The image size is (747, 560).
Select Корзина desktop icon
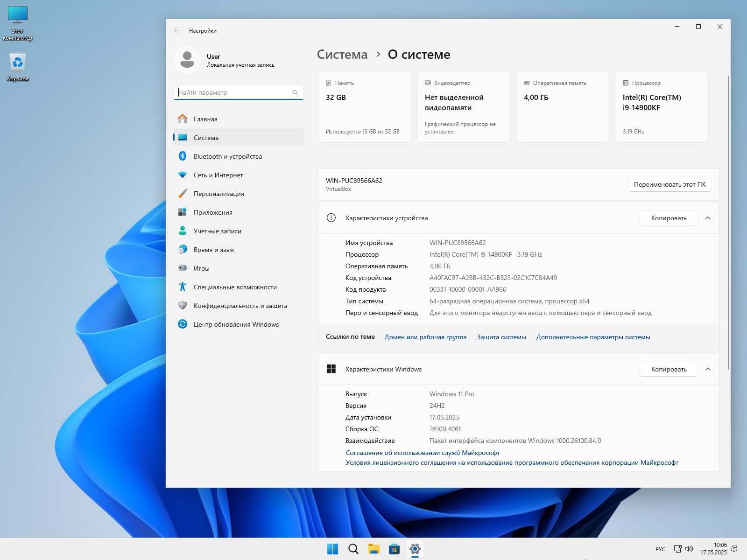(x=18, y=67)
